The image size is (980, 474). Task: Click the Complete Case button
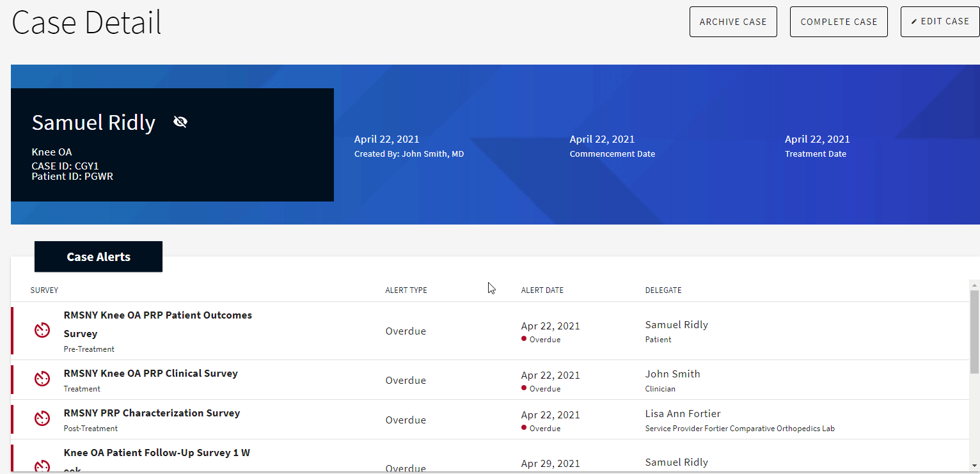pyautogui.click(x=838, y=22)
